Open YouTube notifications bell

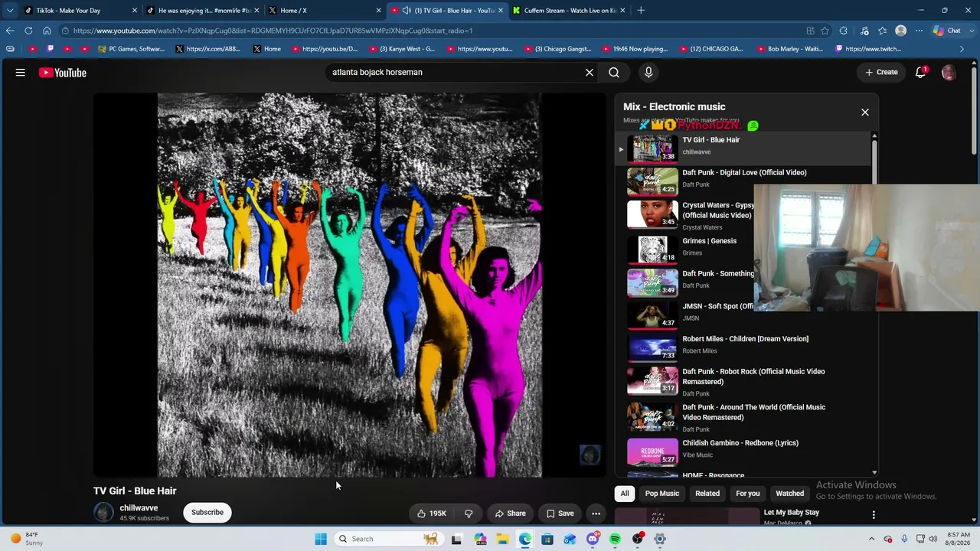point(921,73)
